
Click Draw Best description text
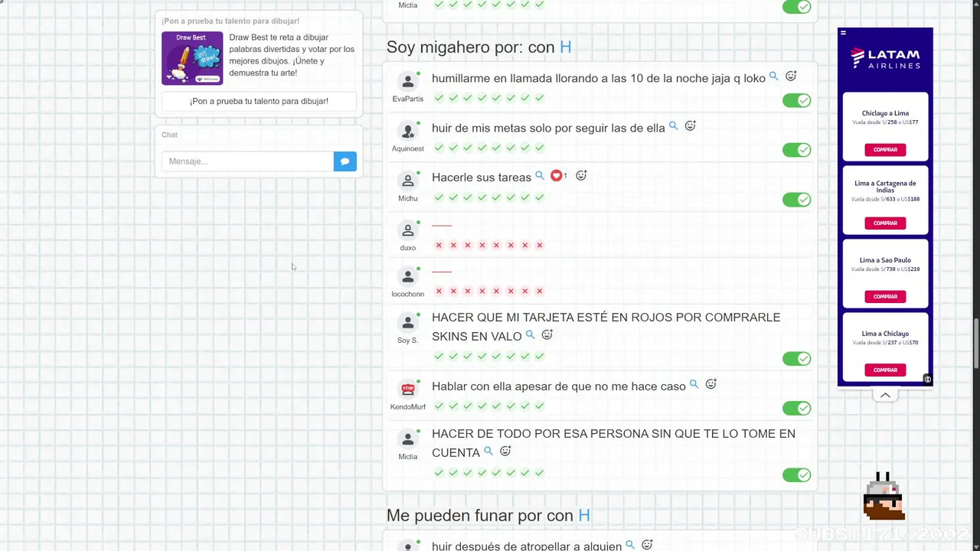pyautogui.click(x=292, y=55)
